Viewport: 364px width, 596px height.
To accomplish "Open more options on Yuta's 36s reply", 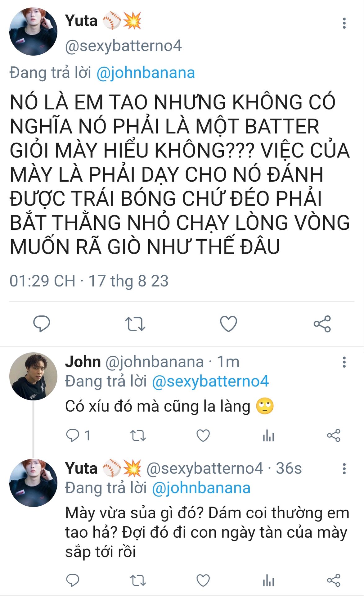I will 344,468.
